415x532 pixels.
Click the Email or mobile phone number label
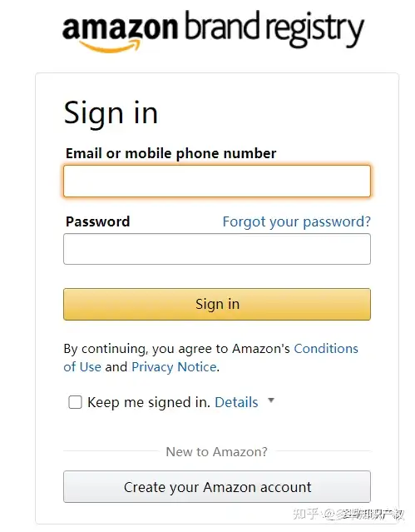pyautogui.click(x=170, y=154)
